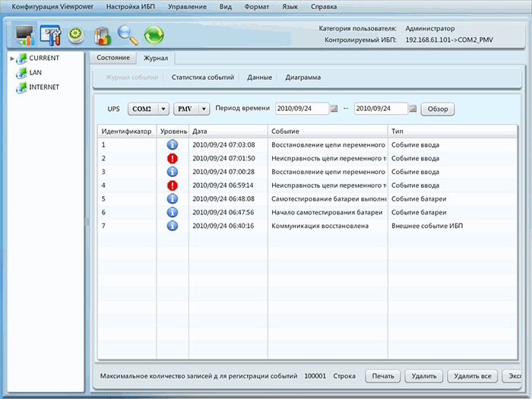Sort by the Уровень column header
Screen dimensions: 532x399
point(173,131)
